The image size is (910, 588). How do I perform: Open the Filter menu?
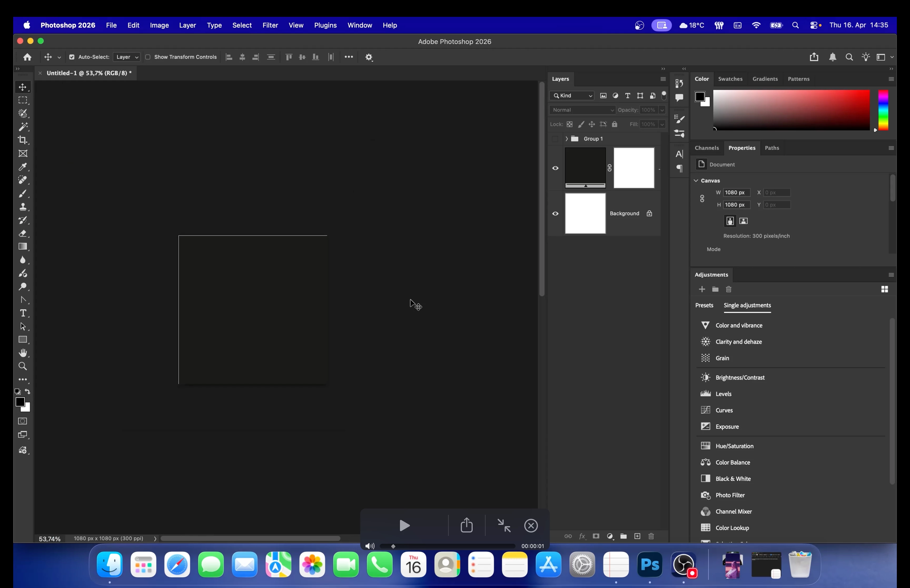(270, 25)
